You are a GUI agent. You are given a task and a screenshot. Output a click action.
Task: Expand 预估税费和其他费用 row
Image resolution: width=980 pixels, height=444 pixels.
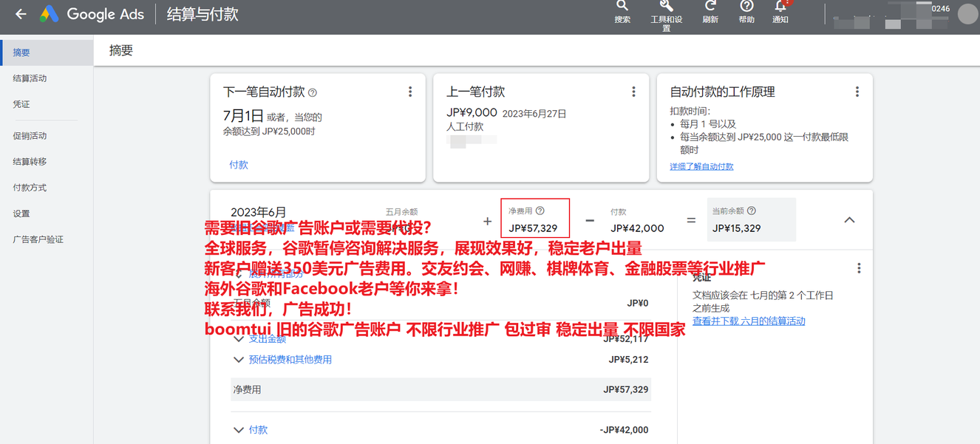coord(239,360)
